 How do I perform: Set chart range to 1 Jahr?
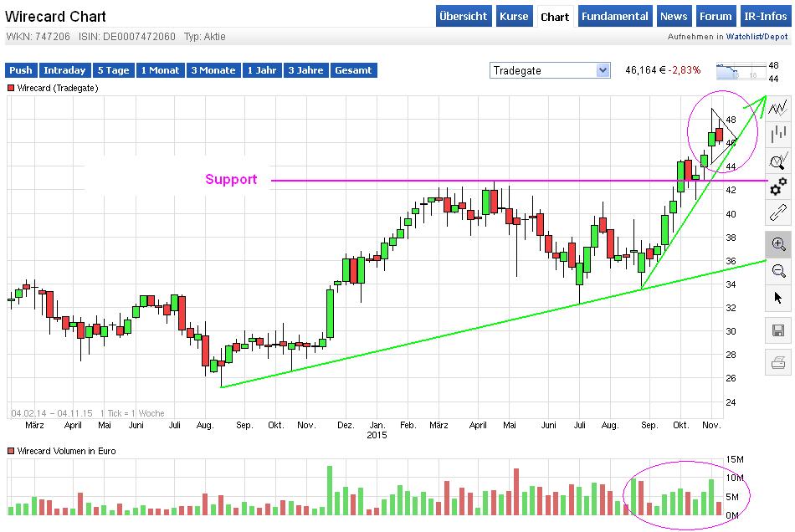click(262, 70)
